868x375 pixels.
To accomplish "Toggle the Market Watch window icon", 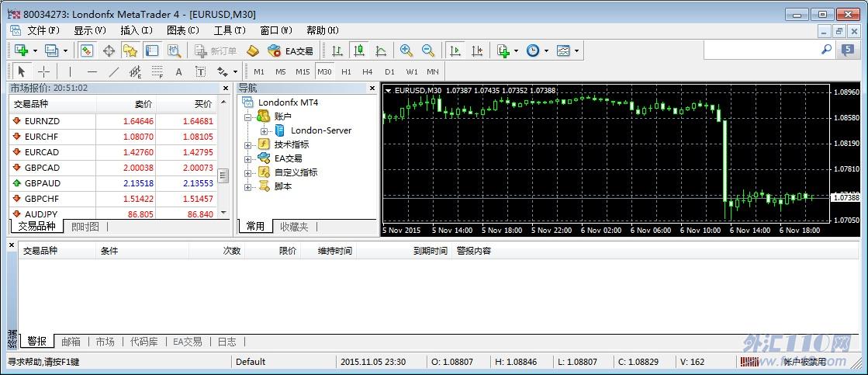I will pyautogui.click(x=86, y=51).
